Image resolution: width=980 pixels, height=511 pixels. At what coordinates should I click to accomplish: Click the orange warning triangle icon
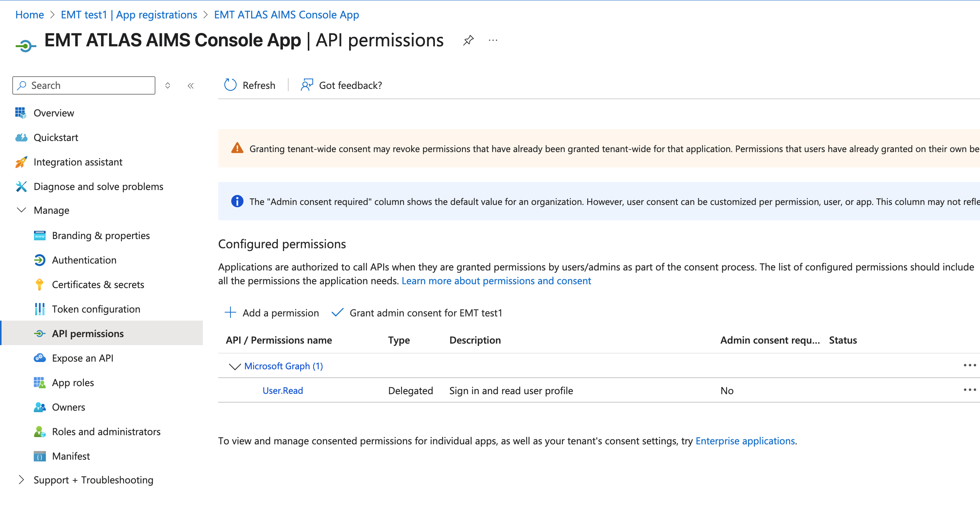click(237, 148)
